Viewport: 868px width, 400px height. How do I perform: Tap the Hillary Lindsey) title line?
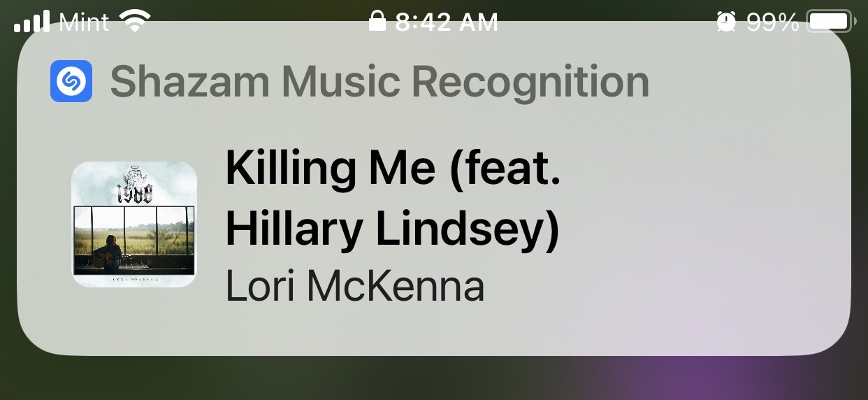tap(393, 229)
